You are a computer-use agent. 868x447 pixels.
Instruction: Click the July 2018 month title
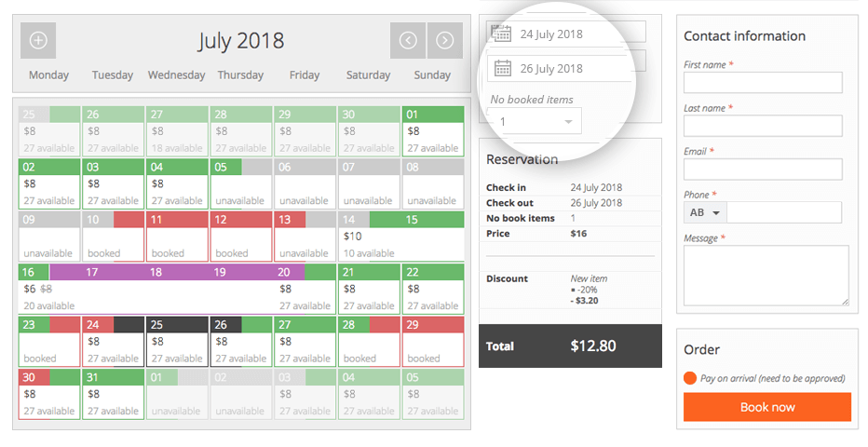click(x=241, y=41)
